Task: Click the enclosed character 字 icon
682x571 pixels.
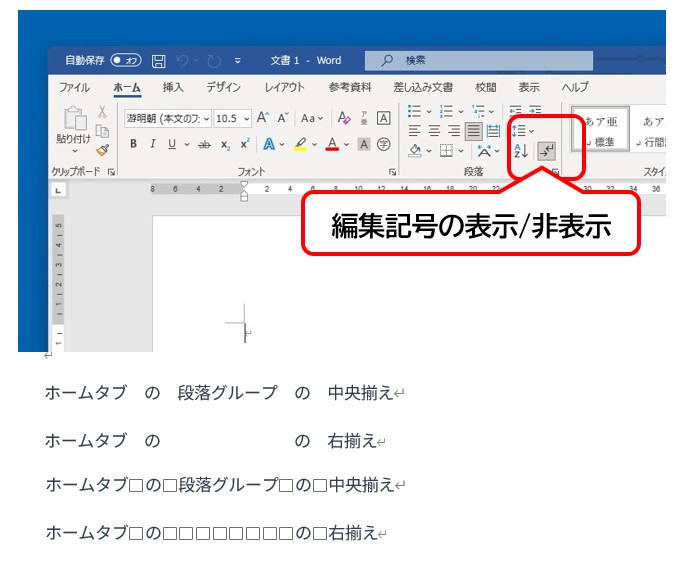Action: (x=384, y=144)
